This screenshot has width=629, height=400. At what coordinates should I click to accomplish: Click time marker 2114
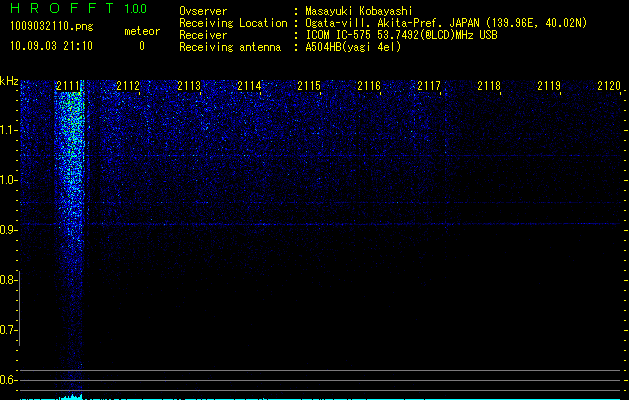pos(249,86)
